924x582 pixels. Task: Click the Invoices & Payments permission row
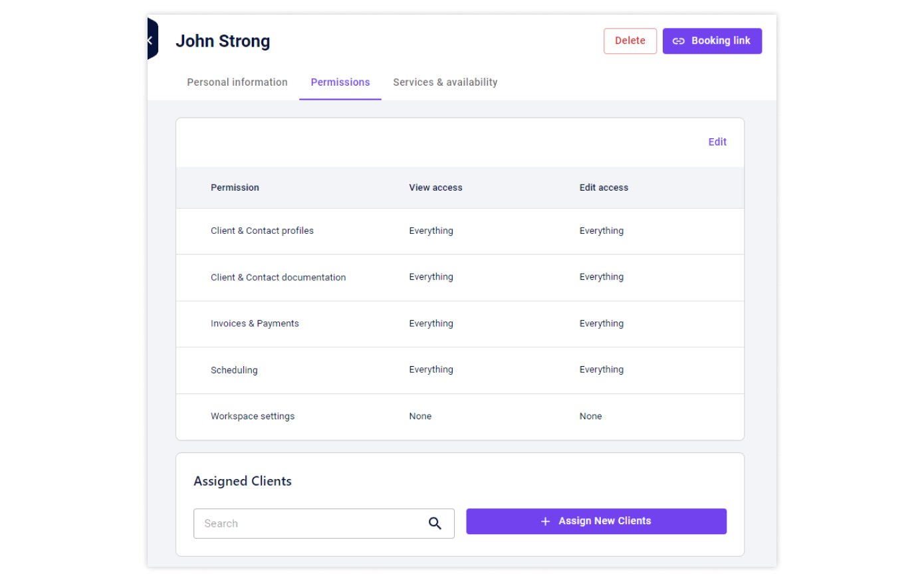click(x=255, y=324)
